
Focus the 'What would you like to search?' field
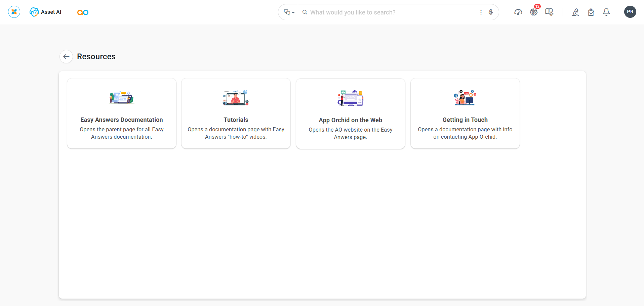click(x=392, y=12)
